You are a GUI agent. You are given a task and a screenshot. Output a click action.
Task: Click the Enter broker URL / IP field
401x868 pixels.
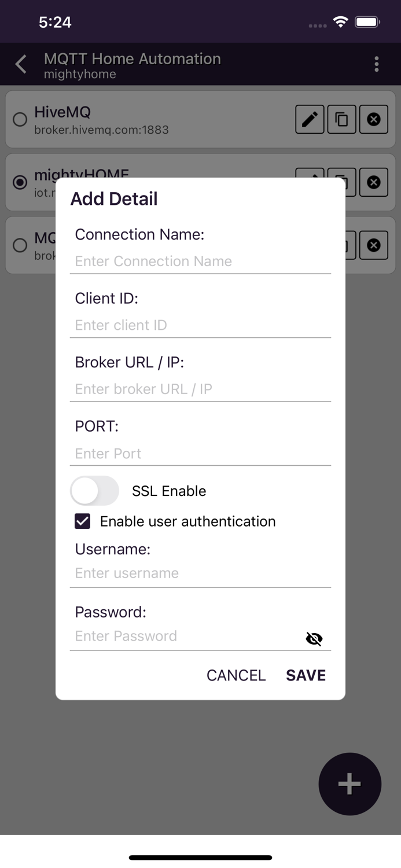click(x=200, y=389)
